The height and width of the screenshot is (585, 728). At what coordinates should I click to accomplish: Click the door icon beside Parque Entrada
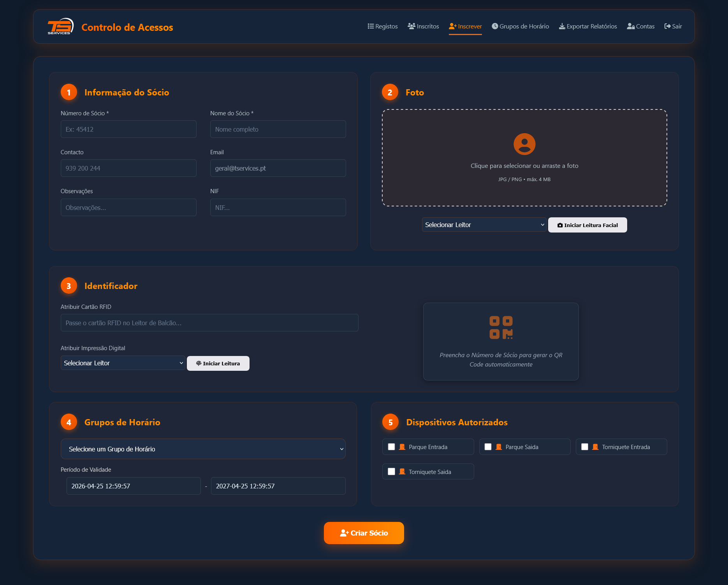click(402, 447)
